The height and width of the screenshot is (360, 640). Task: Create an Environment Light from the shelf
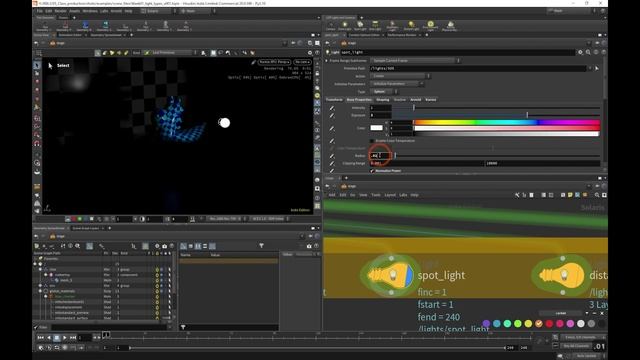click(x=430, y=26)
